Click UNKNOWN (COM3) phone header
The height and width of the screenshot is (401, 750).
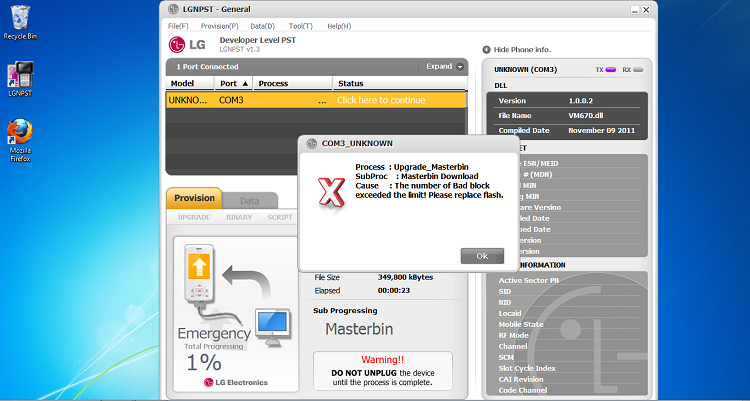pyautogui.click(x=526, y=70)
